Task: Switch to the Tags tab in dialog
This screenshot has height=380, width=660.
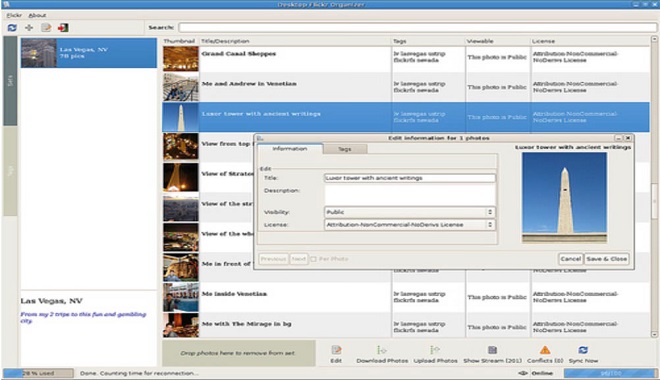Action: [x=344, y=149]
